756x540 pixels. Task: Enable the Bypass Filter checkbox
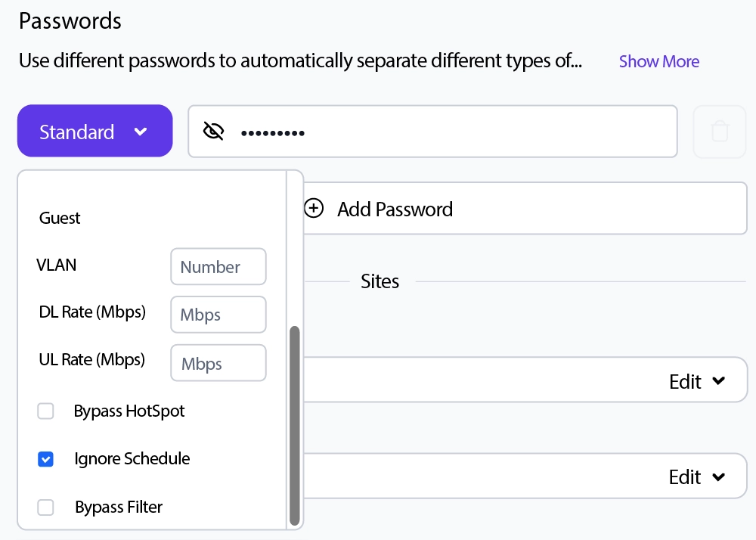[x=45, y=507]
